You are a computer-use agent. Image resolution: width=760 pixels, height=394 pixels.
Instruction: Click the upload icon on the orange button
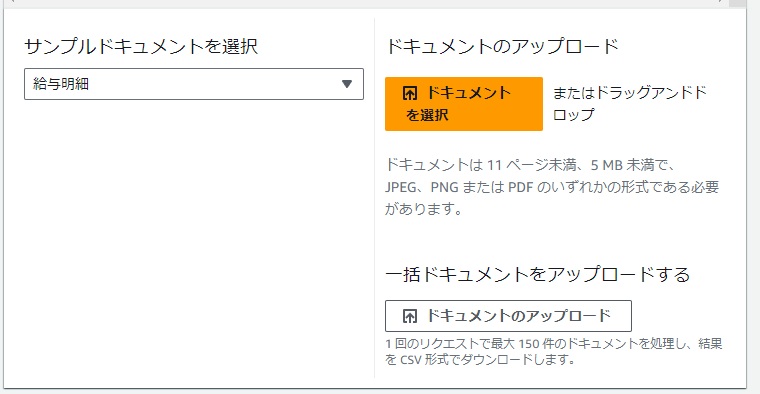click(410, 93)
